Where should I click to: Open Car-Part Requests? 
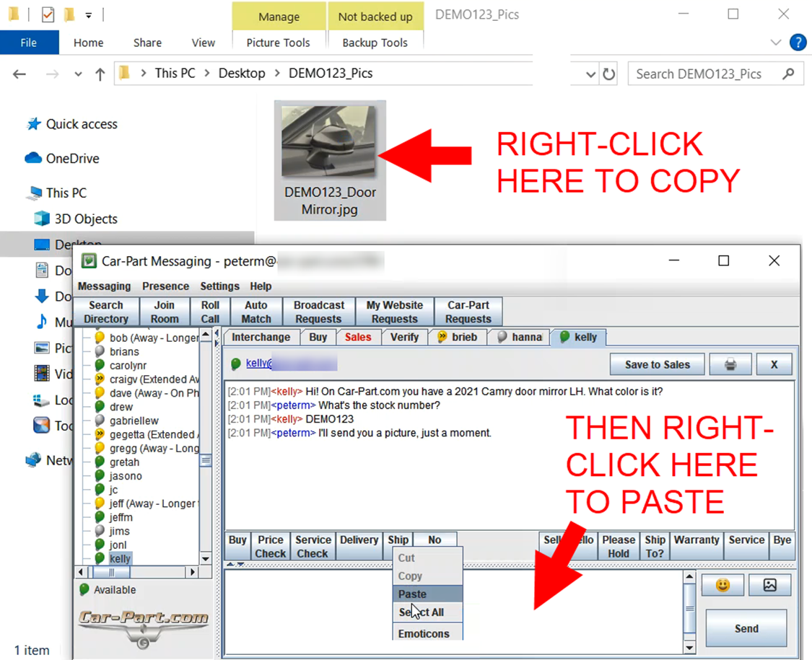(x=468, y=312)
